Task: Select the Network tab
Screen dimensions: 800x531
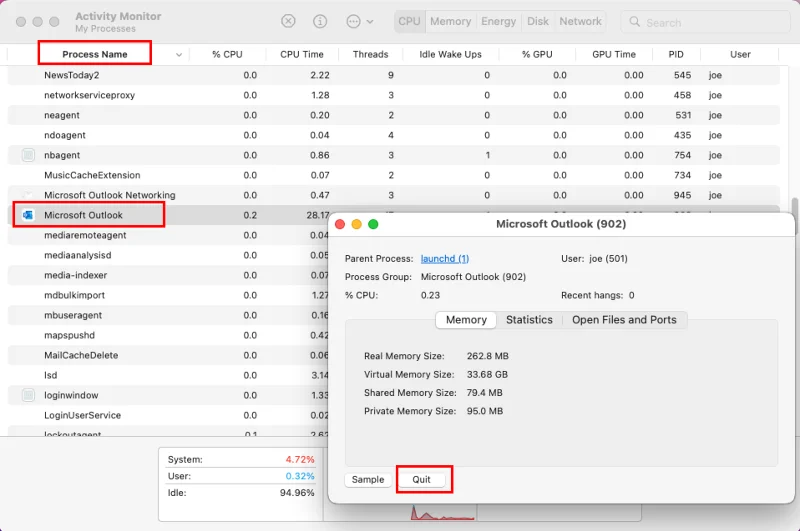Action: [580, 21]
